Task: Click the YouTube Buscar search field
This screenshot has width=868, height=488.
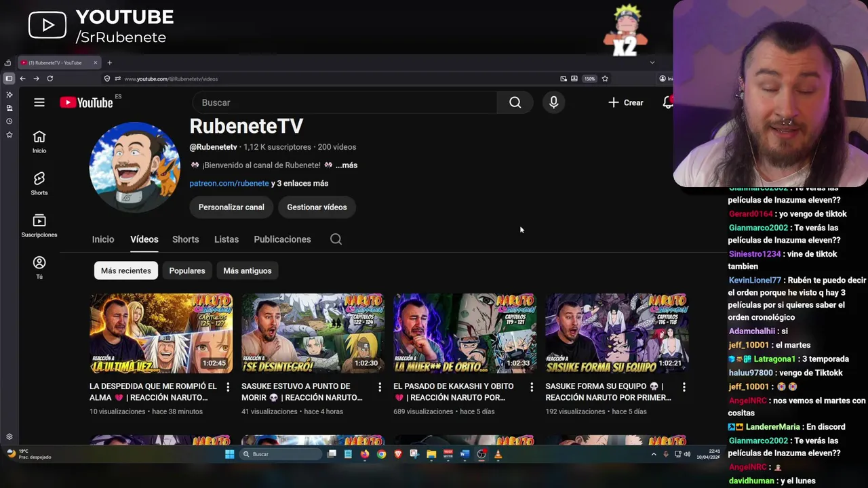Action: [x=344, y=102]
